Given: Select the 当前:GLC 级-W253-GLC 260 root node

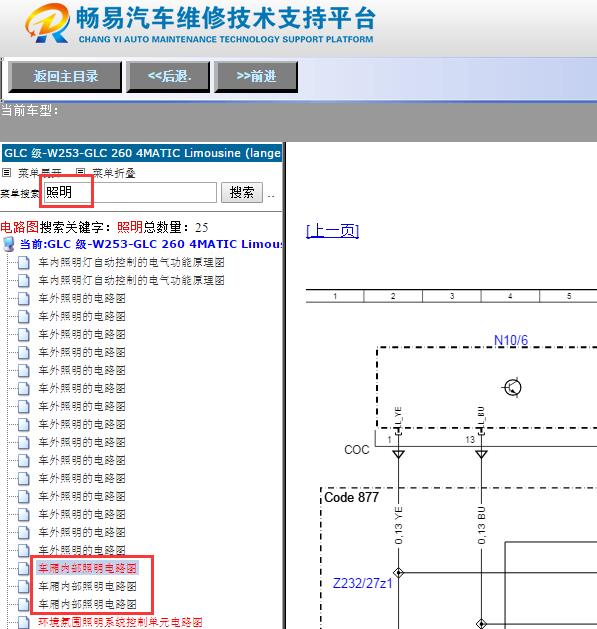Looking at the screenshot, I should pos(151,244).
